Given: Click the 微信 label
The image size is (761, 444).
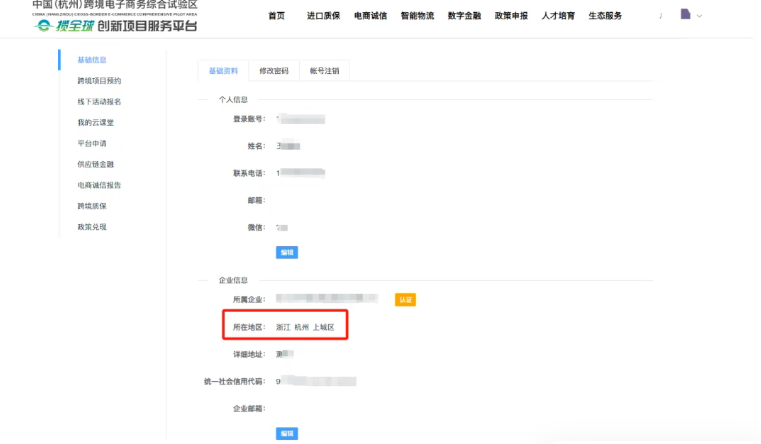Looking at the screenshot, I should coord(256,227).
